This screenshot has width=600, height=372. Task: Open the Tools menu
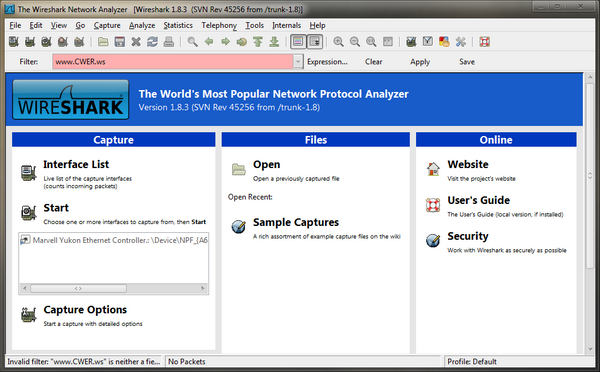click(254, 25)
